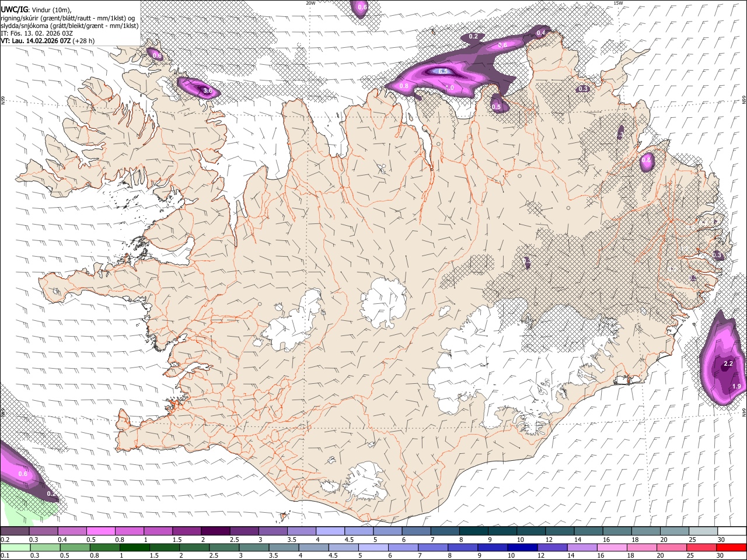The height and width of the screenshot is (560, 747).
Task: Click the rain legend swatch between 3.5 and 4
Action: 285,547
